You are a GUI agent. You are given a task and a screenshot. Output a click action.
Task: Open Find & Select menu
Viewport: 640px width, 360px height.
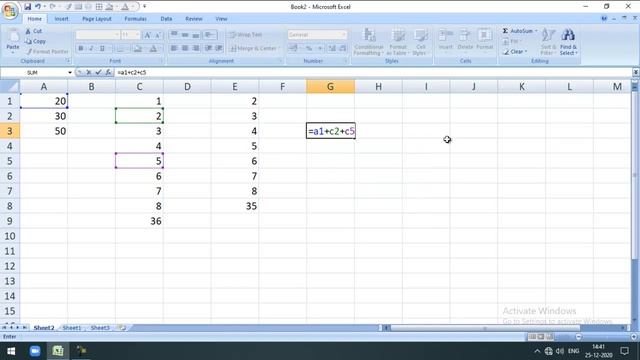tap(568, 42)
